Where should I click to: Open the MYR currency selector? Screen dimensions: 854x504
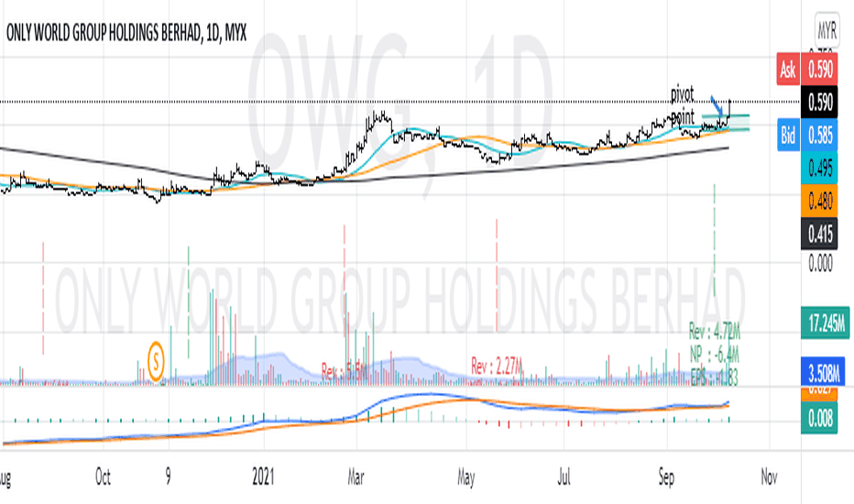click(827, 30)
